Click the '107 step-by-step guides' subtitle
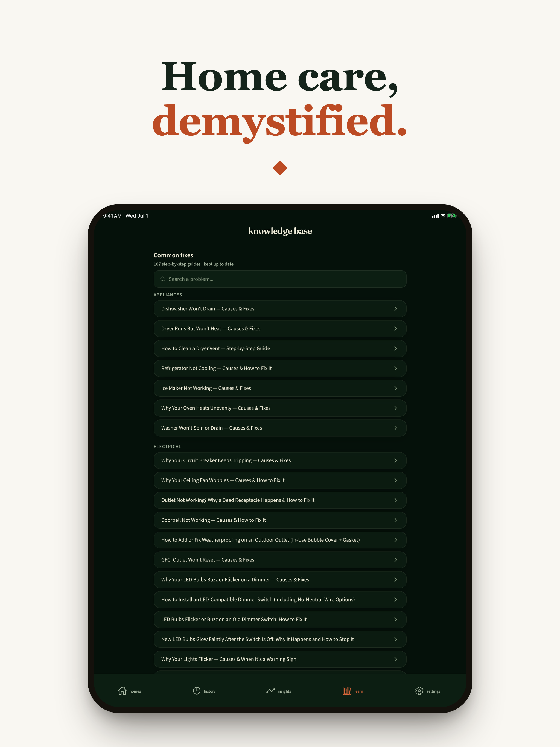This screenshot has height=747, width=560. point(194,264)
